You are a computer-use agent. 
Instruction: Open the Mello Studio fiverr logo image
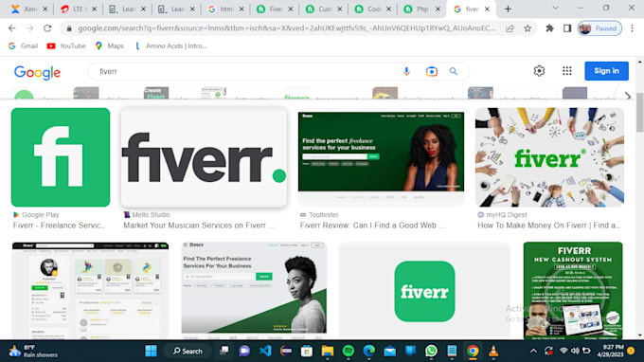tap(205, 157)
